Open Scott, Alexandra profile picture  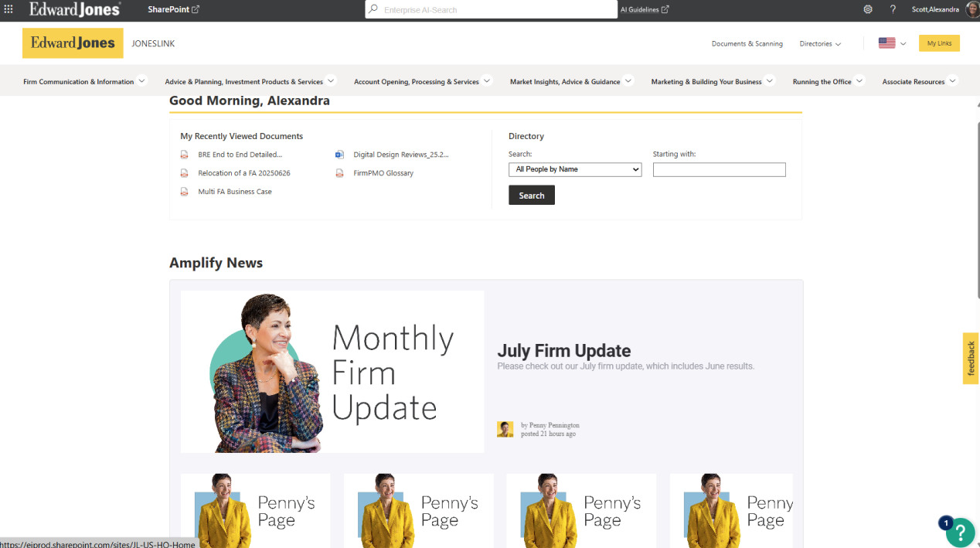click(x=972, y=9)
